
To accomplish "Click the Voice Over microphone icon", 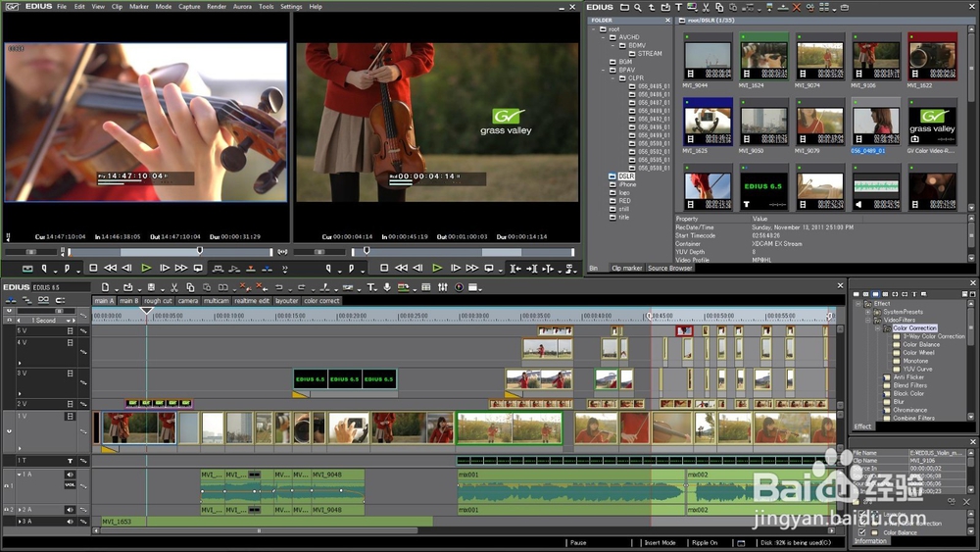I will (x=387, y=287).
